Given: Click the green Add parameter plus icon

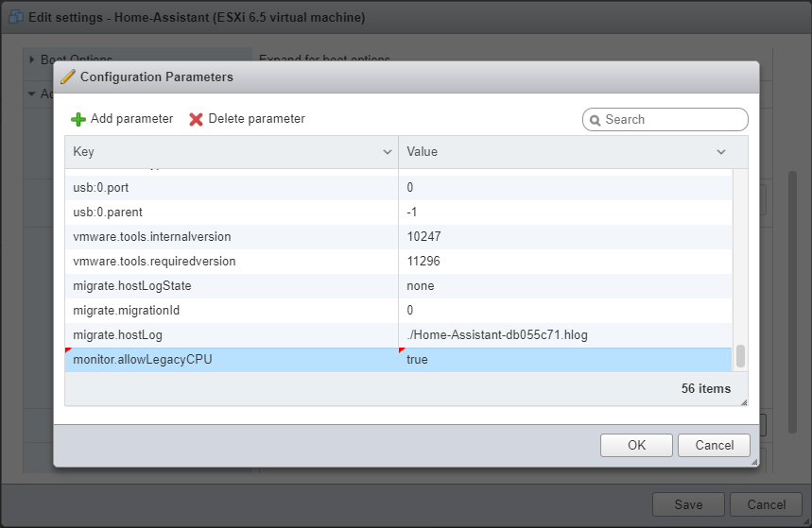Looking at the screenshot, I should pyautogui.click(x=78, y=119).
